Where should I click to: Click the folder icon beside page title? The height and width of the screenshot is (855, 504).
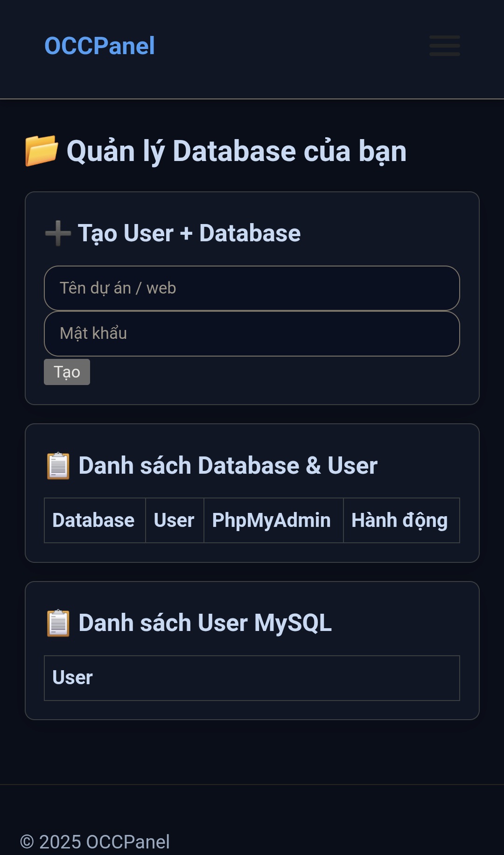[42, 151]
